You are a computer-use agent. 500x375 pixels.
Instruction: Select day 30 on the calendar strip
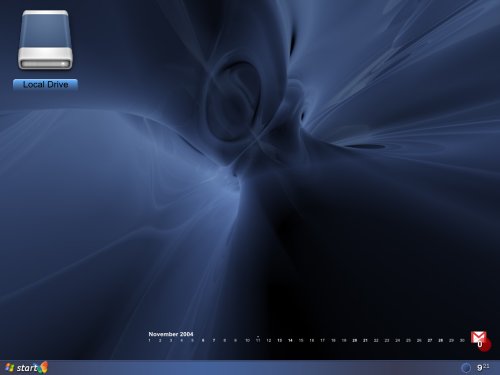coord(462,340)
